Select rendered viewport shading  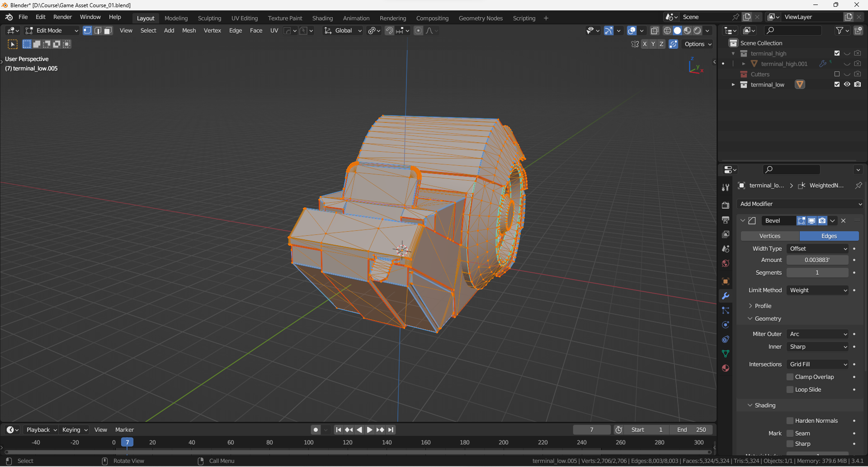pos(698,31)
